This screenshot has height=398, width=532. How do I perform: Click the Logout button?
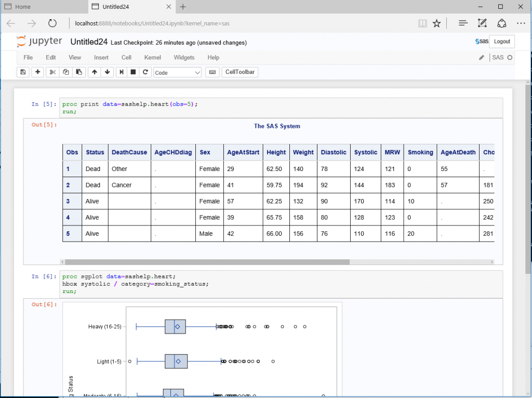pos(502,42)
